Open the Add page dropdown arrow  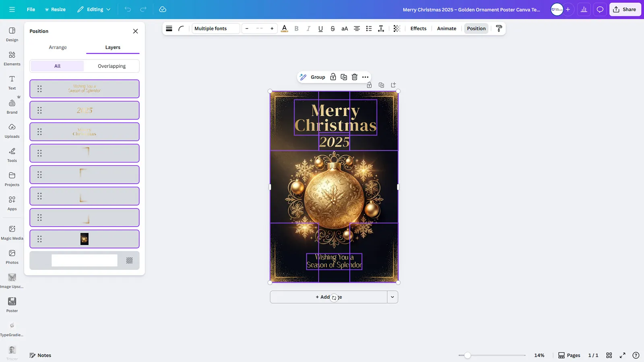[x=392, y=297]
